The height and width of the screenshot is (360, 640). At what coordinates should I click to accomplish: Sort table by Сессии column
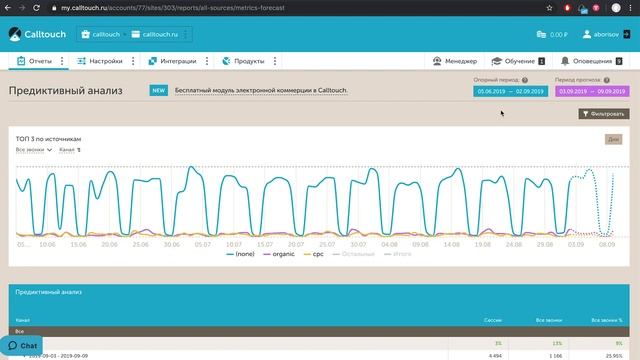tap(493, 320)
